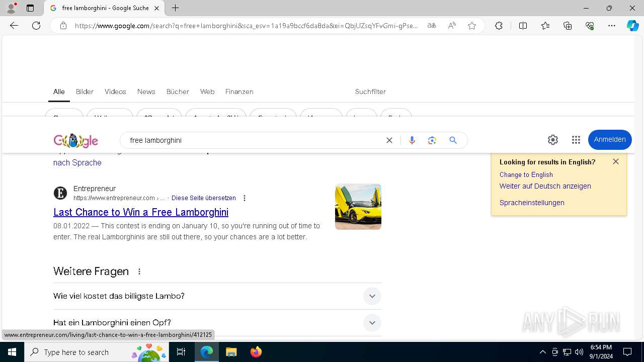Switch to Videos tab
Screen dimensions: 644x362
pos(115,92)
